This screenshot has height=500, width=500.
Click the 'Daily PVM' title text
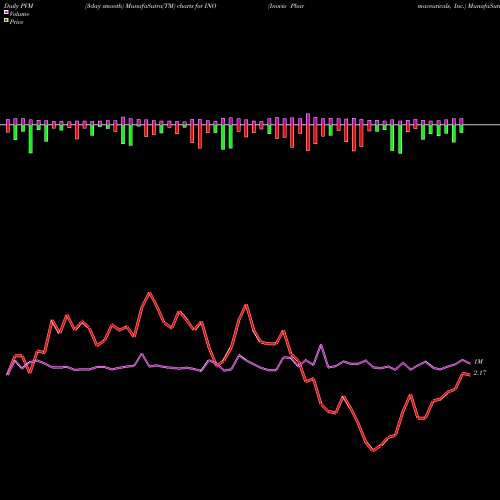[x=19, y=6]
